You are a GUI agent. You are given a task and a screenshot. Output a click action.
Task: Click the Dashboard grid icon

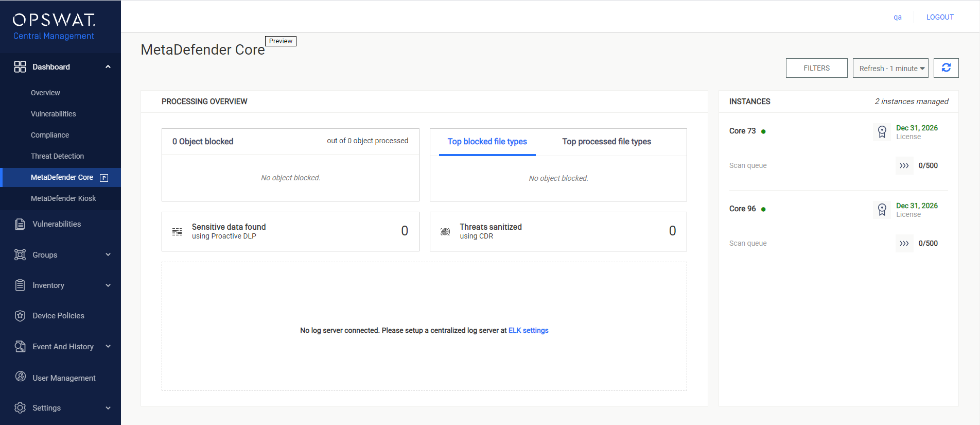click(20, 67)
